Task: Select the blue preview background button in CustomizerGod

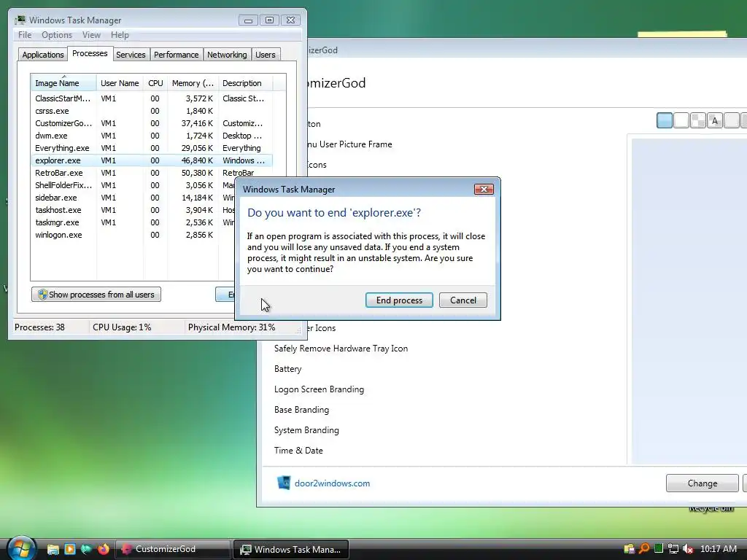Action: click(665, 120)
